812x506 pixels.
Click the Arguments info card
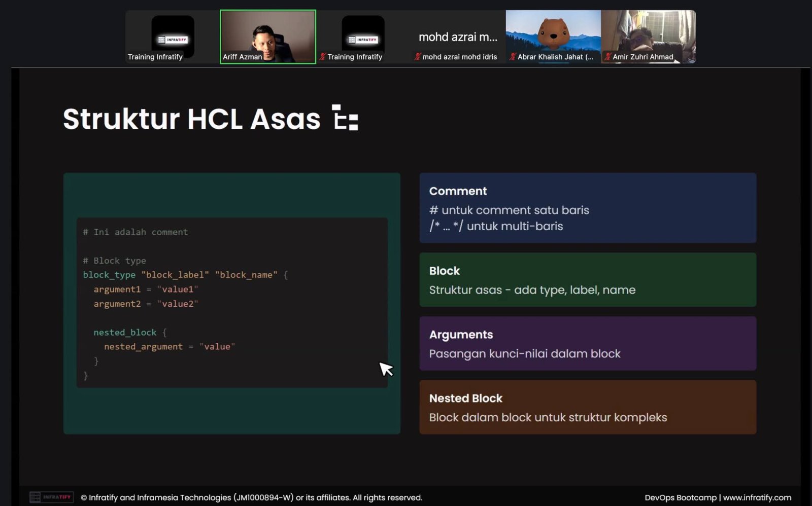click(x=588, y=343)
